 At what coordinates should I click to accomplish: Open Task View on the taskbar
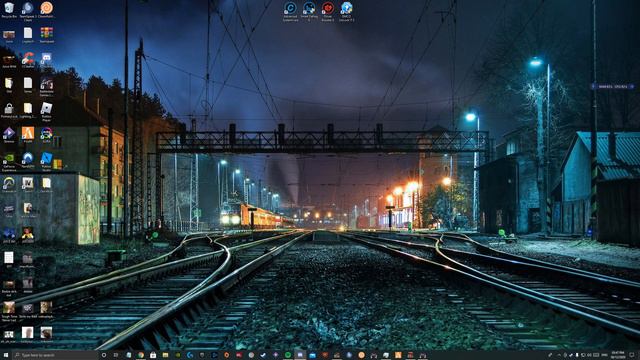[x=116, y=355]
